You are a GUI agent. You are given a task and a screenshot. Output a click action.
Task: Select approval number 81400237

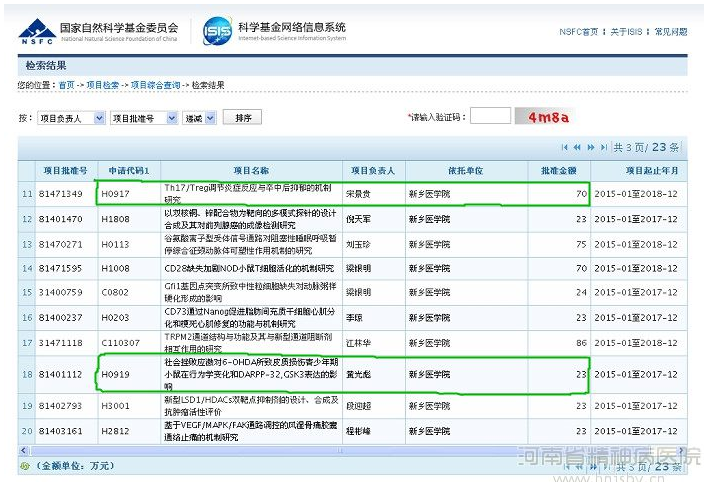pyautogui.click(x=60, y=318)
